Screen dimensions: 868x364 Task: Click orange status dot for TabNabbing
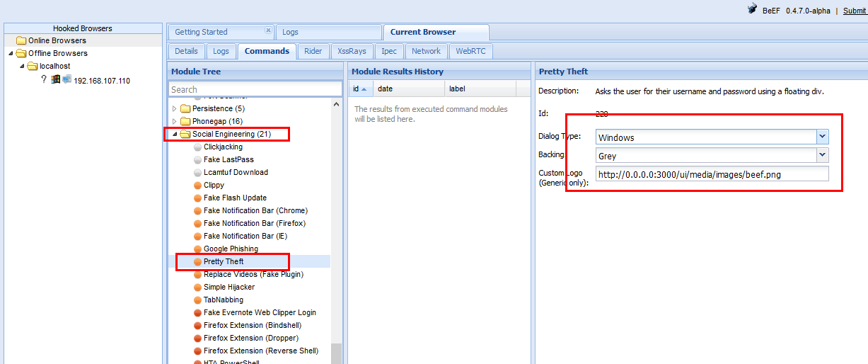(197, 300)
